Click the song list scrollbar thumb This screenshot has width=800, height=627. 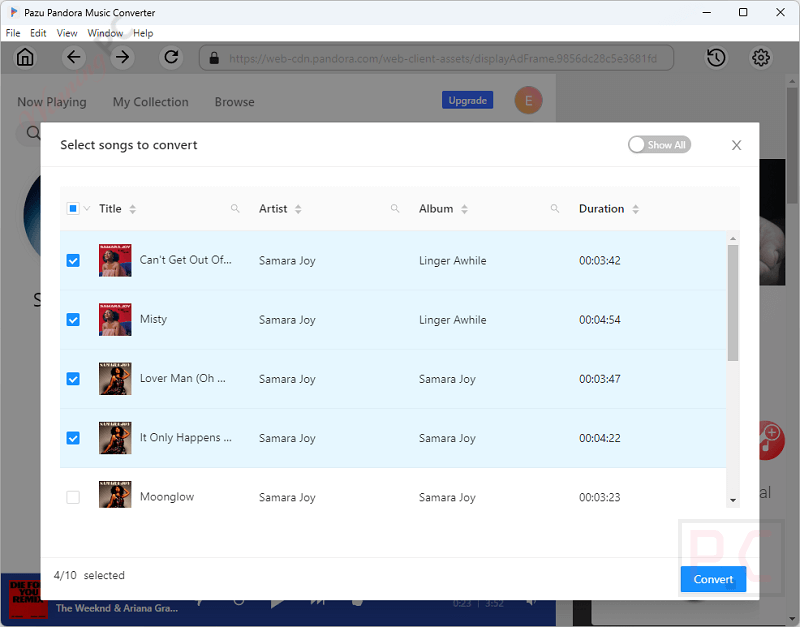[x=733, y=303]
